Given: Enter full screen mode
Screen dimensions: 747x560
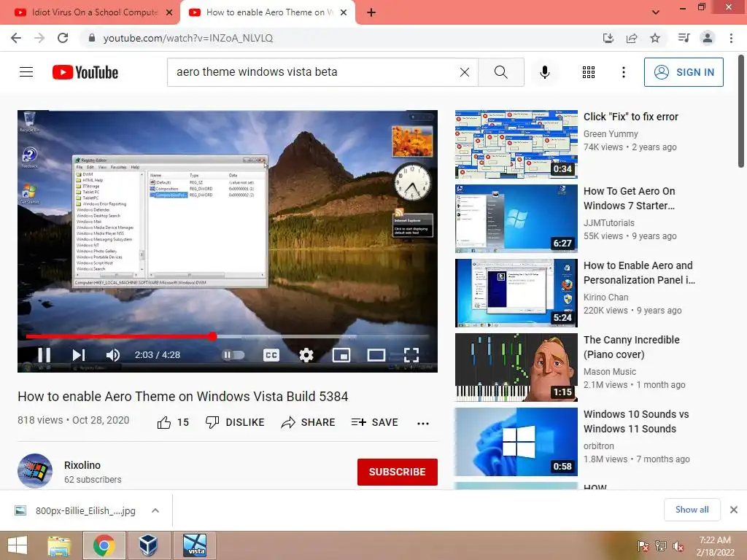Looking at the screenshot, I should point(411,355).
